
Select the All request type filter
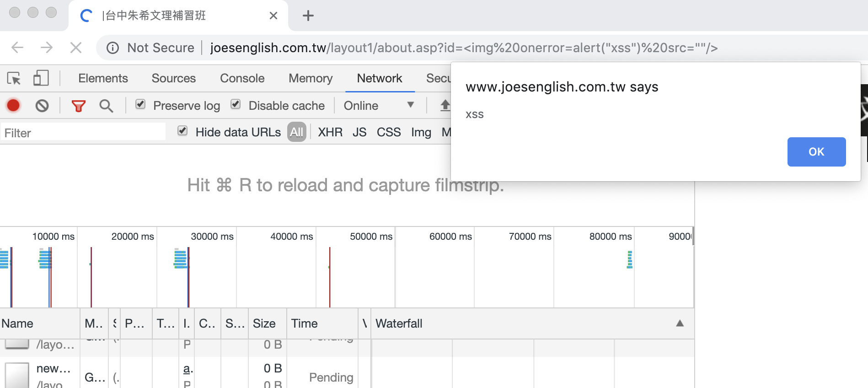point(297,132)
